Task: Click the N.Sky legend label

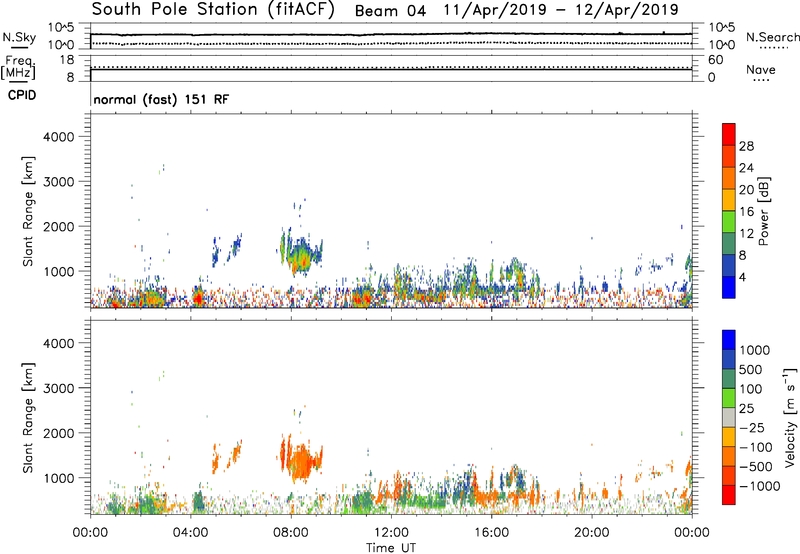Action: 19,37
